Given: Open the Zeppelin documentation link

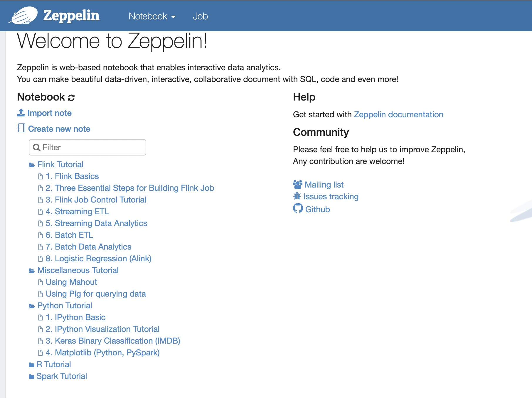Looking at the screenshot, I should click(398, 114).
